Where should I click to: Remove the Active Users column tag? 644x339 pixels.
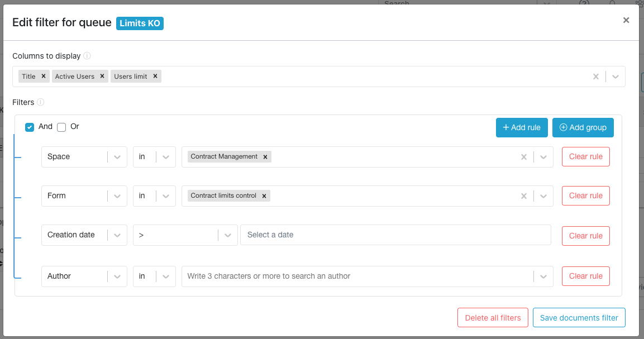coord(102,77)
